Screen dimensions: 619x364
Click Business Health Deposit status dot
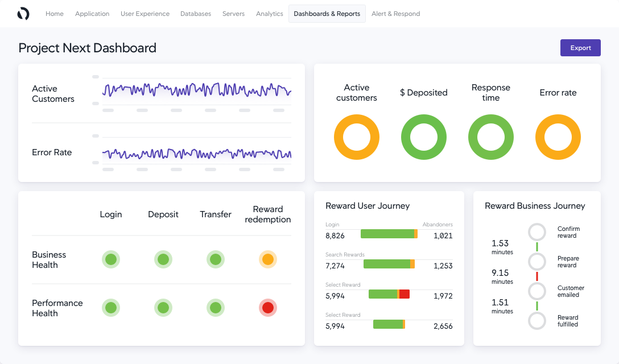pyautogui.click(x=163, y=259)
